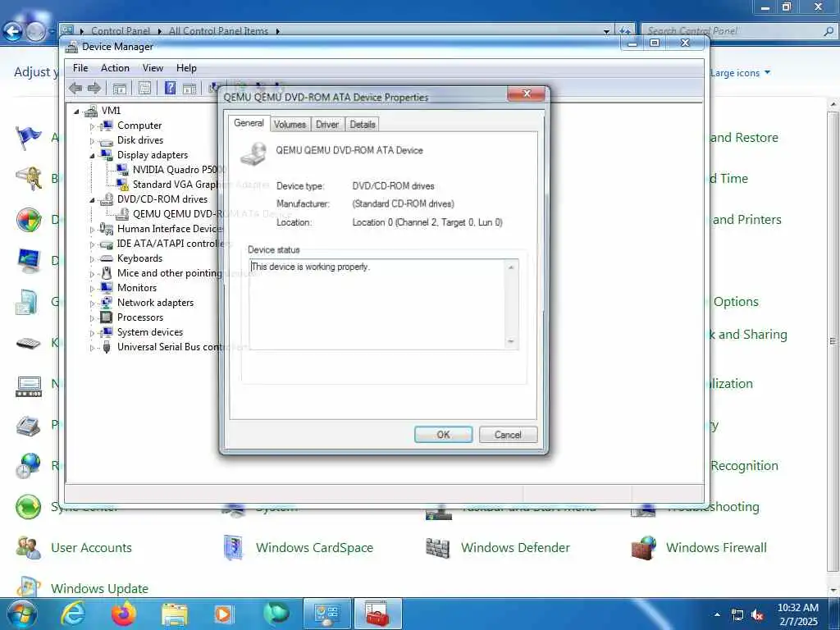
Task: Click scroll up arrow of Device status box
Action: coord(511,267)
